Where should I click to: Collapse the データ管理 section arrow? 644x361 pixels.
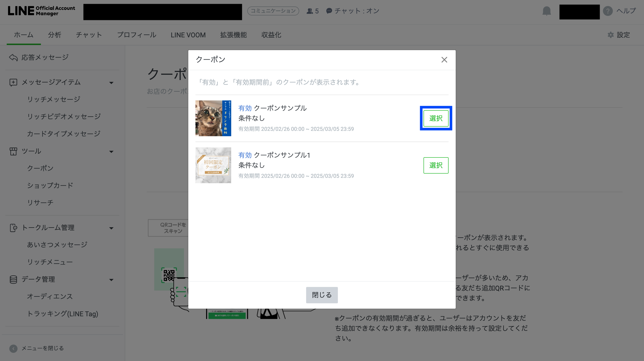pyautogui.click(x=111, y=280)
